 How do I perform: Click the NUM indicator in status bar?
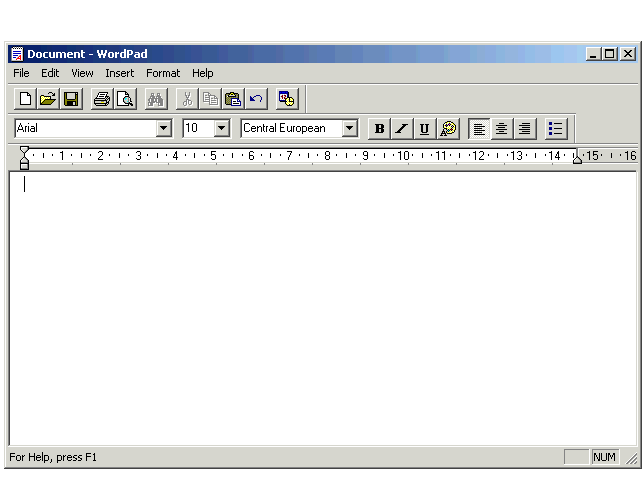point(604,457)
